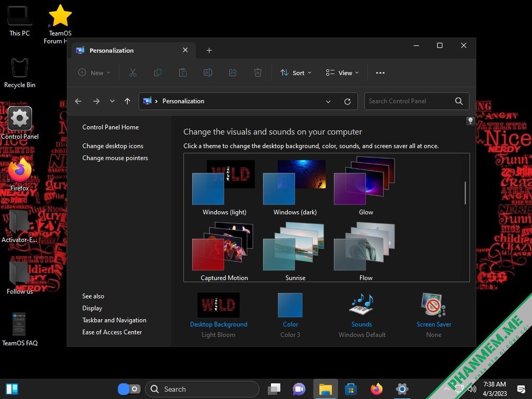Go back with the left arrow

pos(78,101)
